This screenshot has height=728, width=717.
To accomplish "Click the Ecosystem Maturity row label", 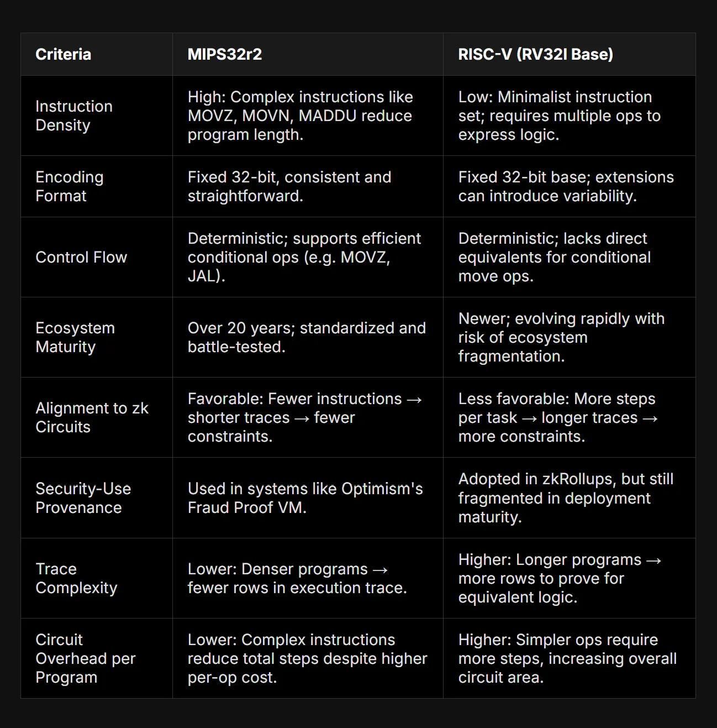I will click(x=75, y=337).
